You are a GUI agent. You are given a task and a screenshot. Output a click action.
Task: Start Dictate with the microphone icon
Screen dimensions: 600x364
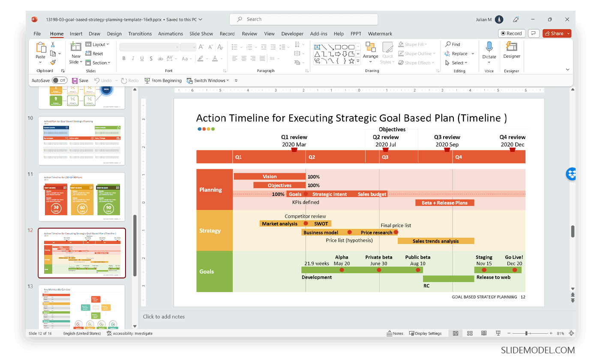489,50
